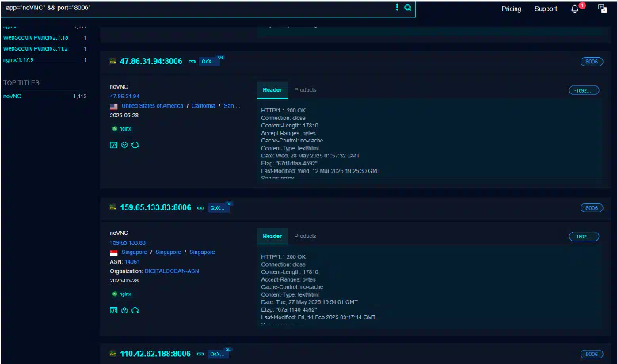Filter by nginx/1.17.9 in sidebar
Screen dimensions: 617x364
pos(18,60)
